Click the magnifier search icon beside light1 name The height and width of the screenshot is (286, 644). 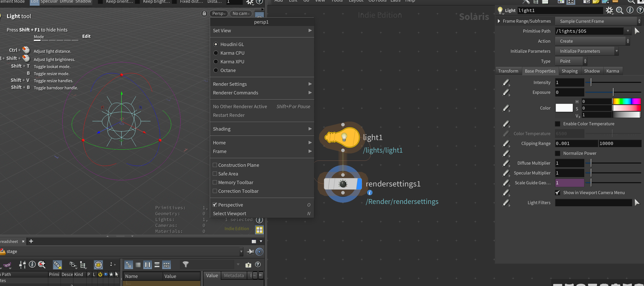point(620,10)
